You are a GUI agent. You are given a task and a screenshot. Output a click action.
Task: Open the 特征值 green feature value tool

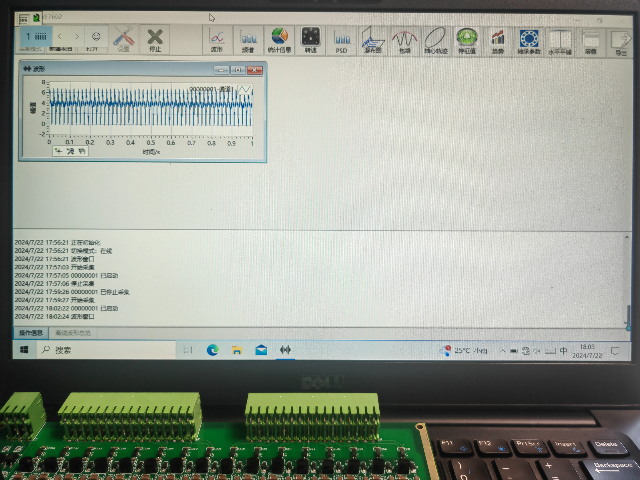point(467,40)
